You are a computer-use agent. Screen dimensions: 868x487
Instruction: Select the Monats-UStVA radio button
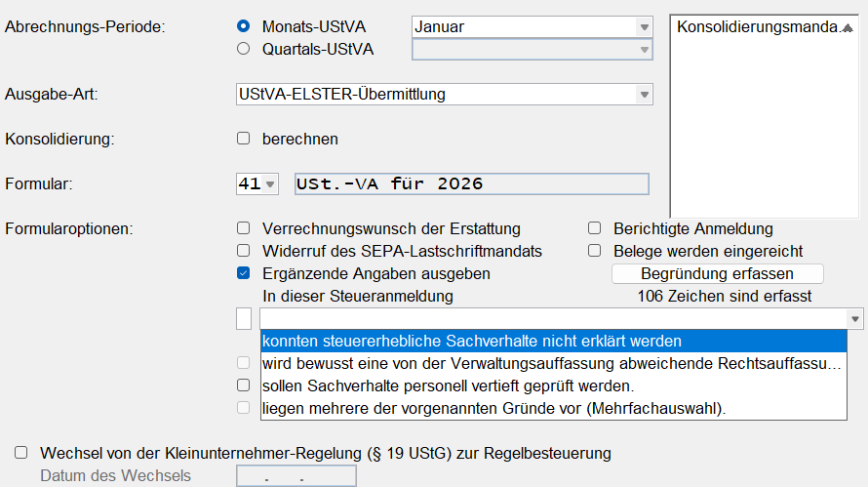point(244,26)
